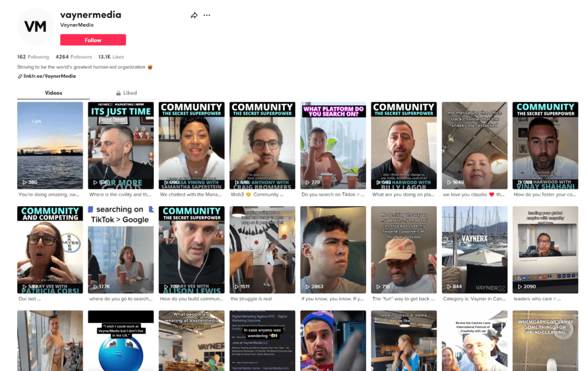Open the 'leading your global empire' video thumbnail
This screenshot has width=588, height=371.
546,250
